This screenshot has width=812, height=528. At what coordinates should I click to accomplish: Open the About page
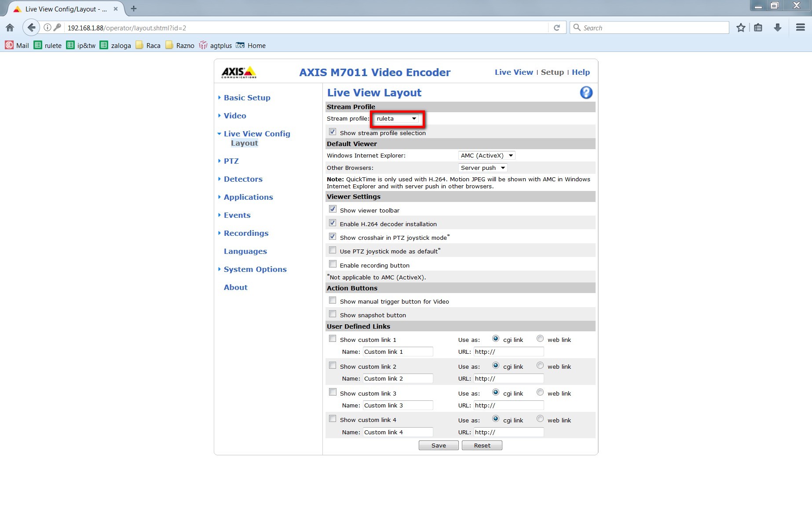coord(235,287)
